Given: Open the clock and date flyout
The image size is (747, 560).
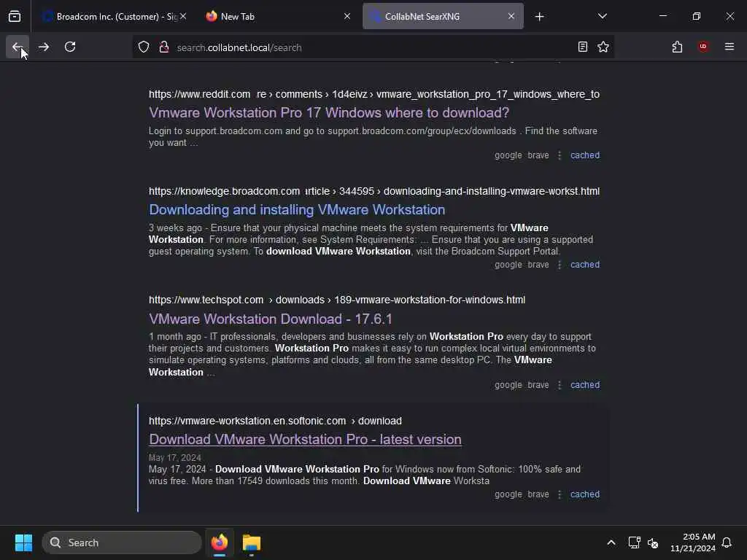Looking at the screenshot, I should click(693, 542).
